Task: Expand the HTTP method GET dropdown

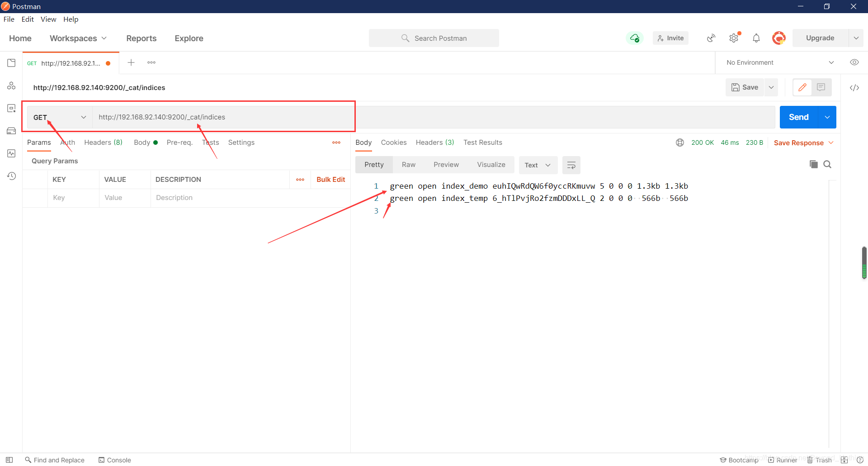Action: (60, 117)
